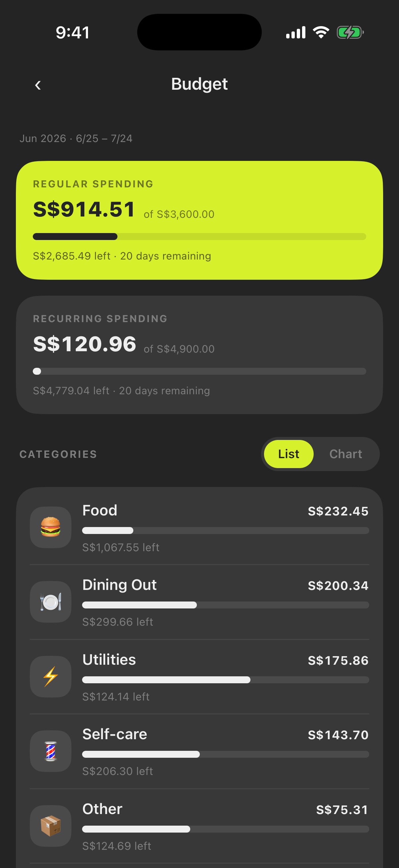Tap the Food burger icon

coord(51,527)
